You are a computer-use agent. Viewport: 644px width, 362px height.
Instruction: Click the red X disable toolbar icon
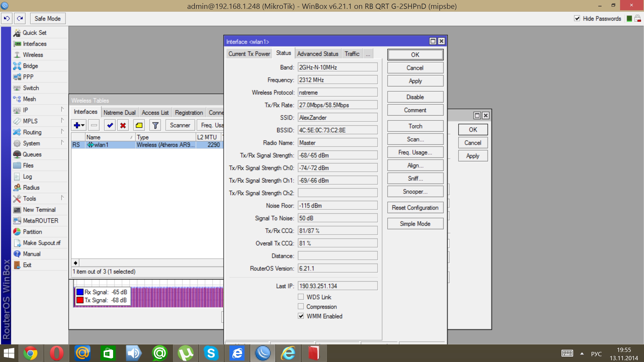click(123, 125)
